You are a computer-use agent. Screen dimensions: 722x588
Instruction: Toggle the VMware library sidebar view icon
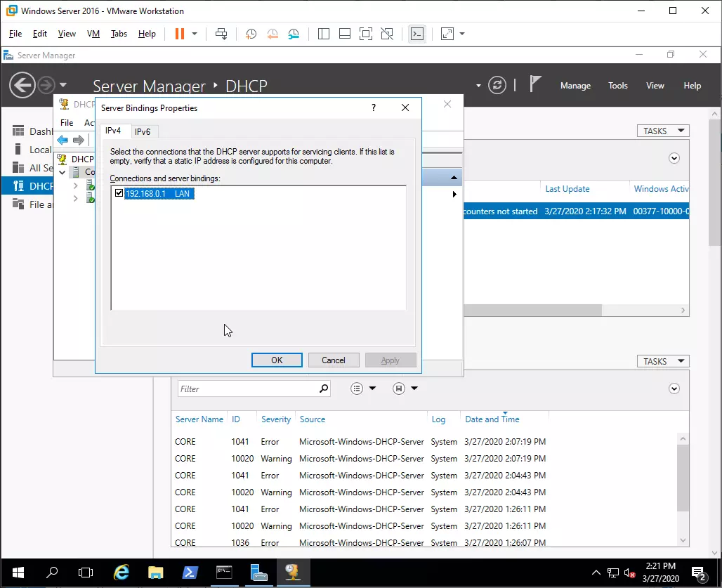pos(324,34)
